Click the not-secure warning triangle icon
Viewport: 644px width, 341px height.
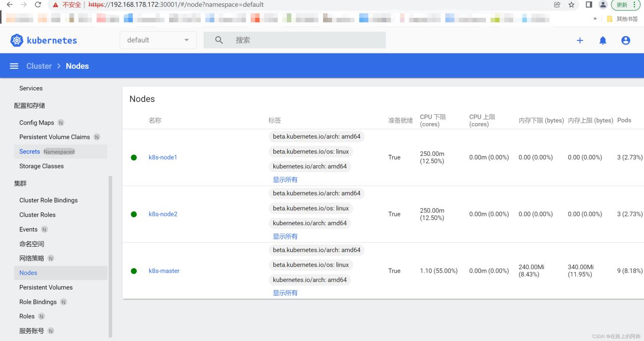(x=56, y=4)
